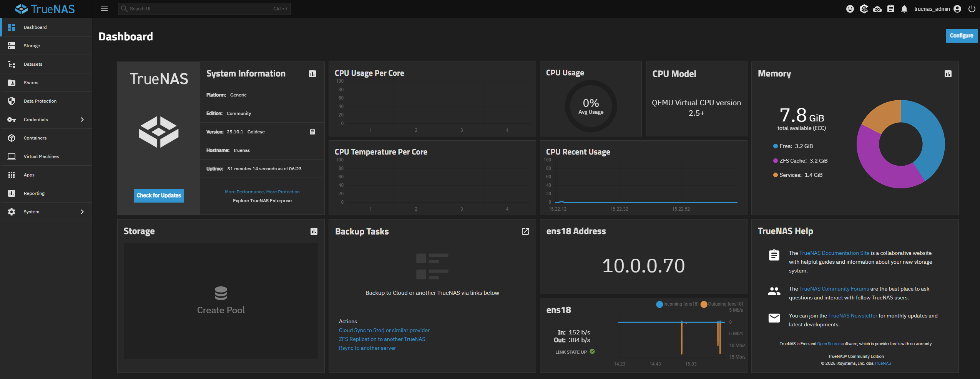Image resolution: width=980 pixels, height=379 pixels.
Task: Open Memory reports chart icon
Action: 948,74
